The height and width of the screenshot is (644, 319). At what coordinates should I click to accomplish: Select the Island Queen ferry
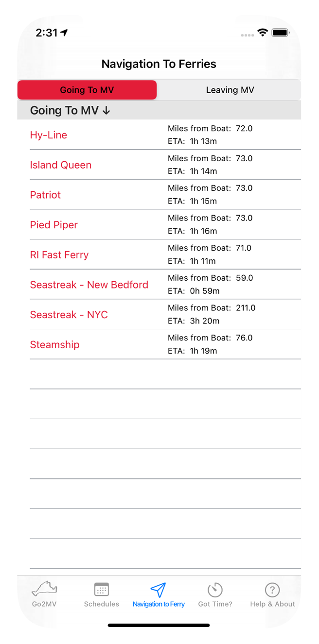[165, 165]
